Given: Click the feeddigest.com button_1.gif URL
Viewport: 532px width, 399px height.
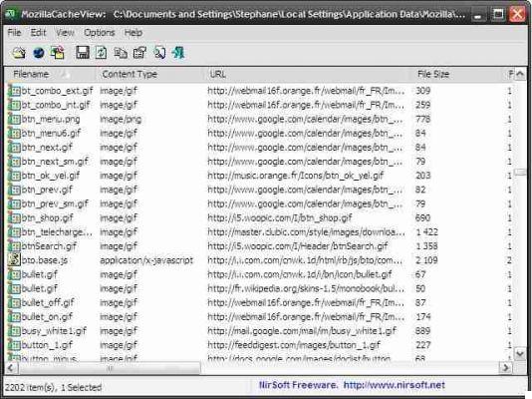Looking at the screenshot, I should coord(294,345).
